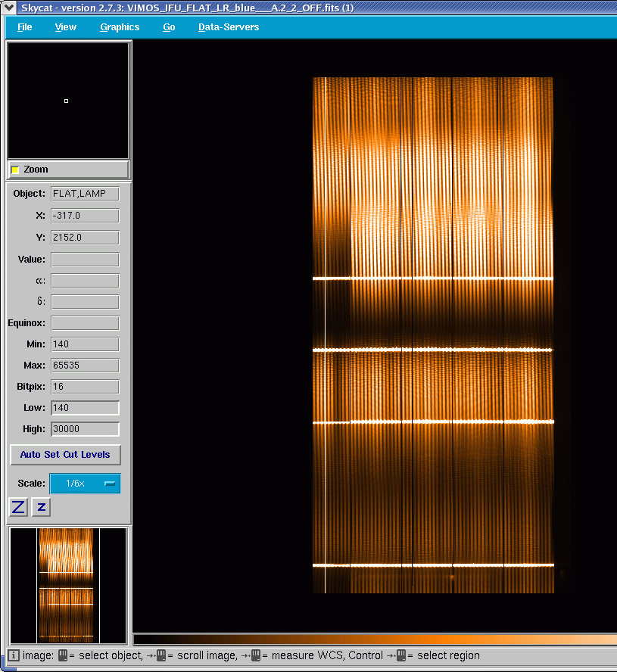This screenshot has height=672, width=617.
Task: Open the File menu
Action: pos(24,27)
